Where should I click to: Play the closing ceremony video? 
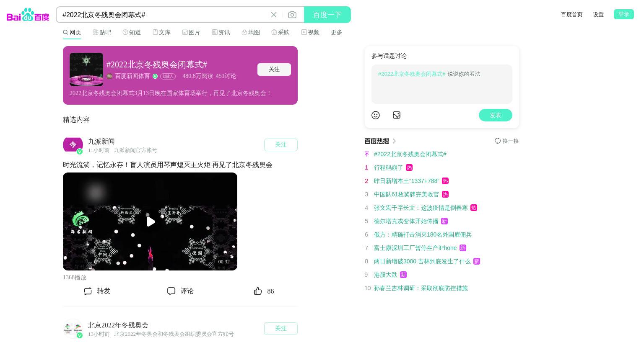150,221
